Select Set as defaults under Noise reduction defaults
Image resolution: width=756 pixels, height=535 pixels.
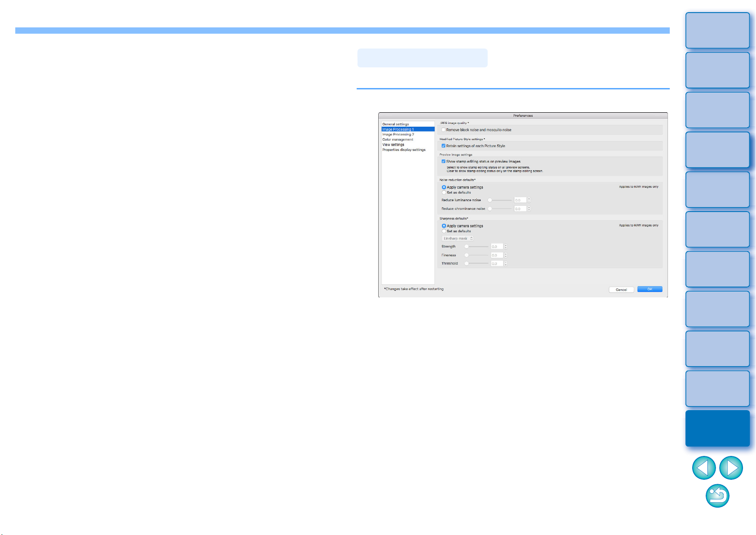[444, 192]
